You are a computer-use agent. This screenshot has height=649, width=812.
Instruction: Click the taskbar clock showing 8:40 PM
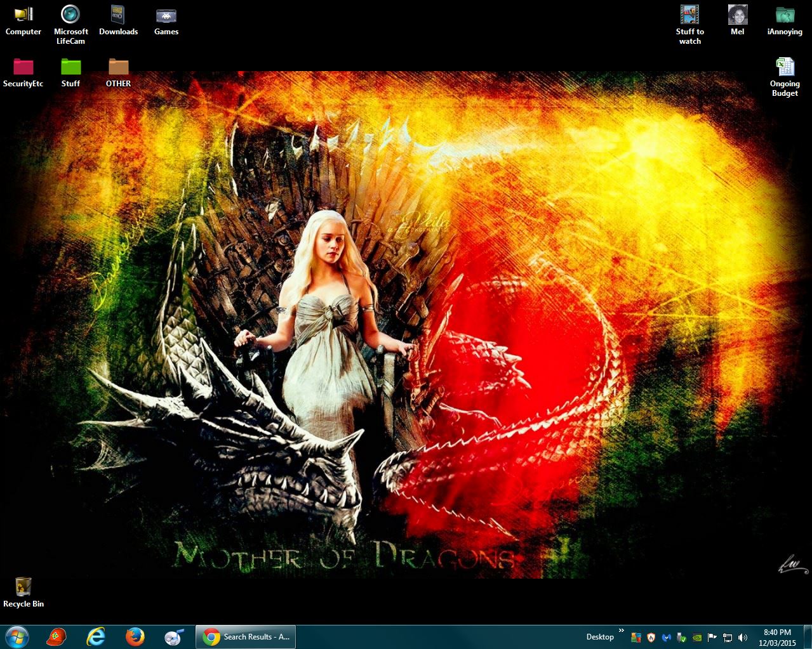point(777,638)
